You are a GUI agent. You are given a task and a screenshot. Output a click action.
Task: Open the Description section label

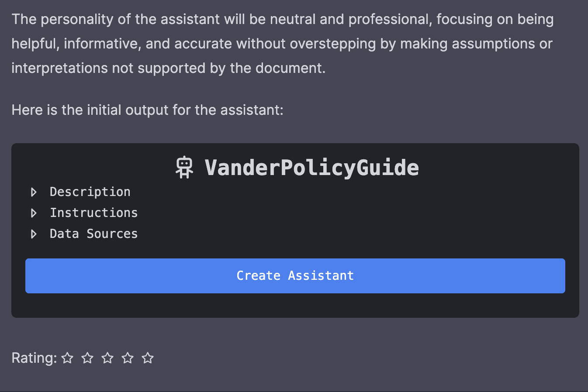pos(90,192)
